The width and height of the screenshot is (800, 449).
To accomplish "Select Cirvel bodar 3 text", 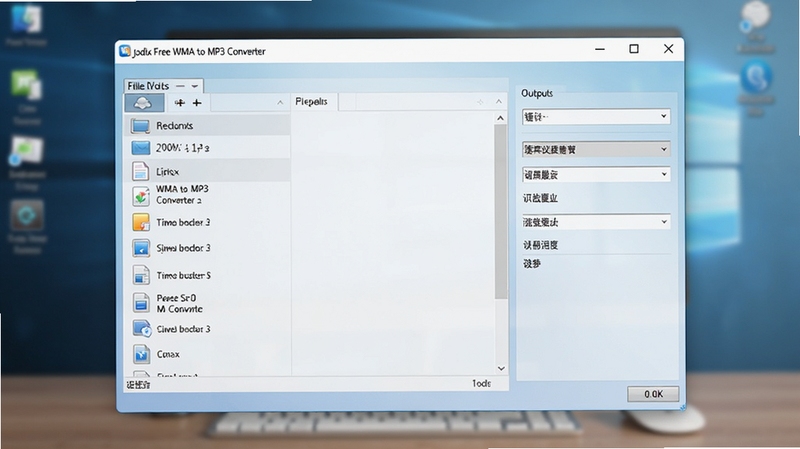I will coord(183,329).
